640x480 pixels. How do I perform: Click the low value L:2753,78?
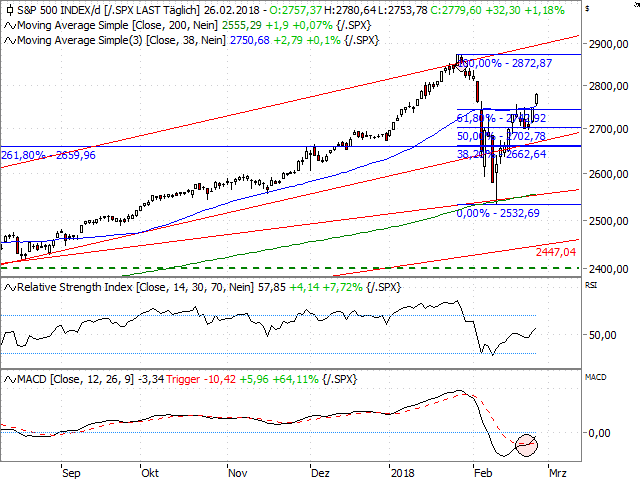tap(402, 10)
